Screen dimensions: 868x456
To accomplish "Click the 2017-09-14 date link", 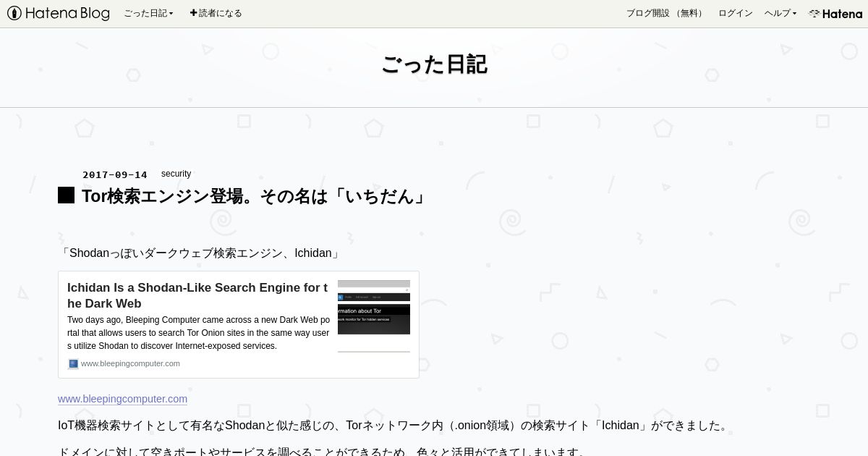I will pyautogui.click(x=115, y=174).
